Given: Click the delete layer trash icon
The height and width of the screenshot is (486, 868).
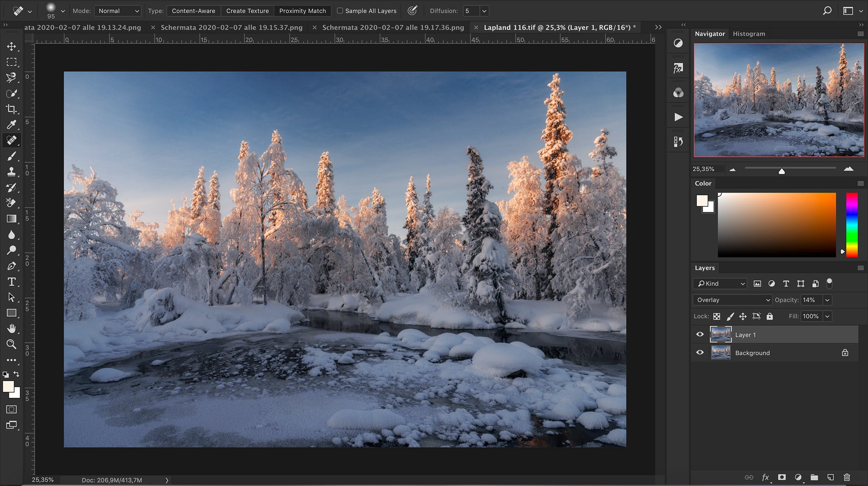Looking at the screenshot, I should pyautogui.click(x=846, y=477).
